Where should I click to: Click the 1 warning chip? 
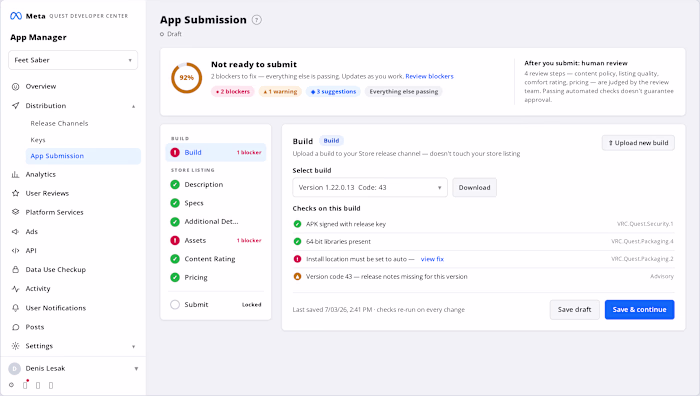[280, 92]
